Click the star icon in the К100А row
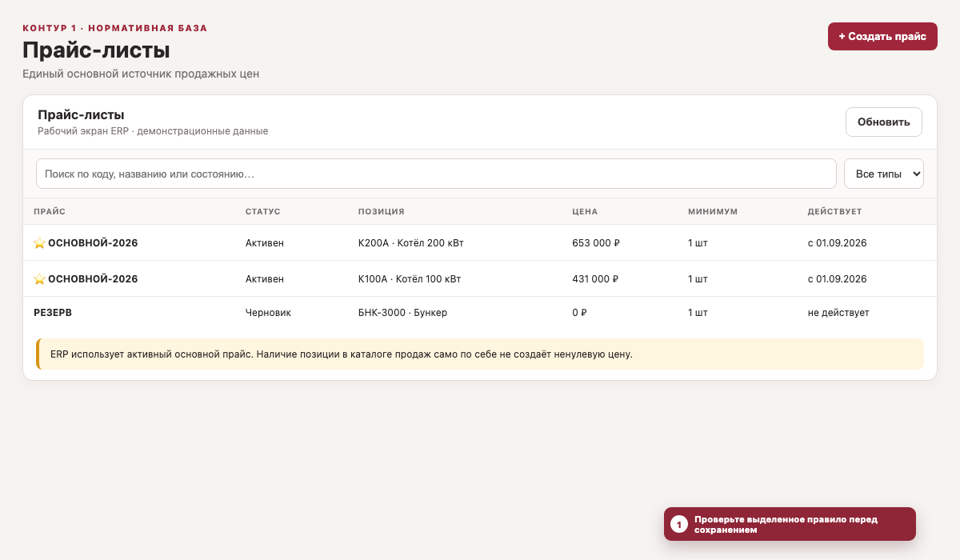Screen dimensions: 960x560 click(x=39, y=279)
